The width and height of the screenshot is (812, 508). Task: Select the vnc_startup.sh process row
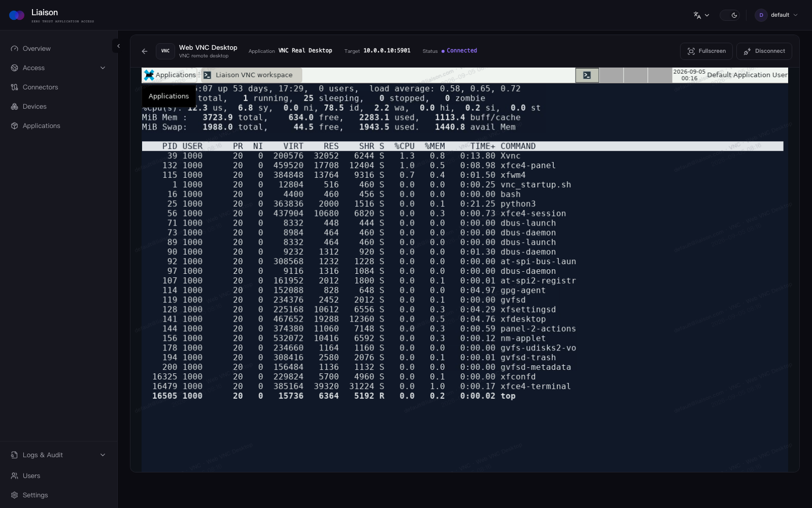[462, 185]
